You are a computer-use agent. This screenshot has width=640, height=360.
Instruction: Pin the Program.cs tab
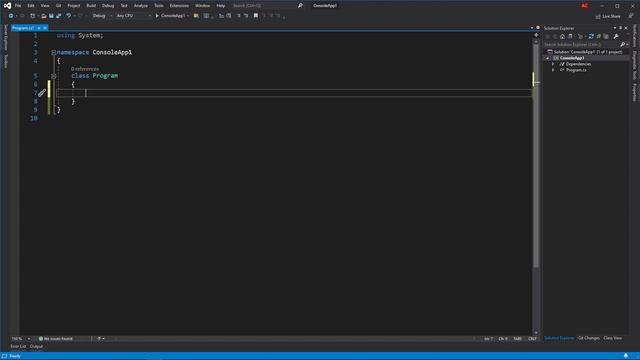point(39,28)
